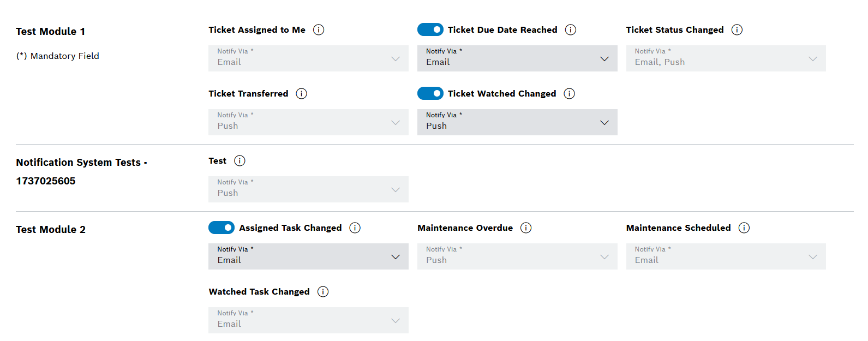Open Notify Via dropdown under Ticket Watched Changed
The width and height of the screenshot is (868, 341).
point(517,122)
